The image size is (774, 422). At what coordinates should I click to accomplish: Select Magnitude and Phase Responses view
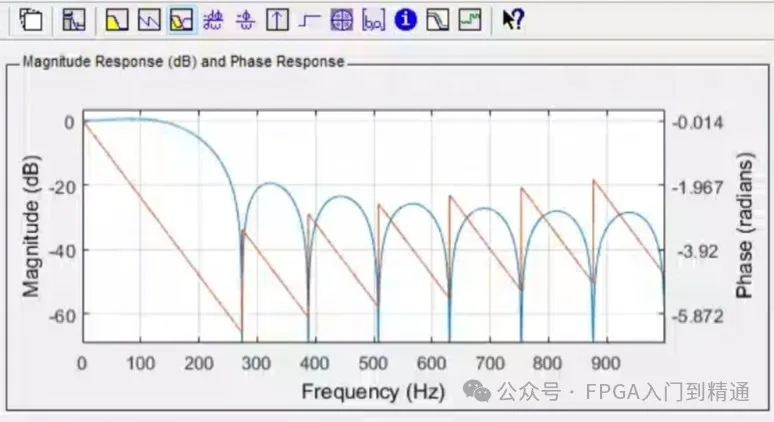180,19
